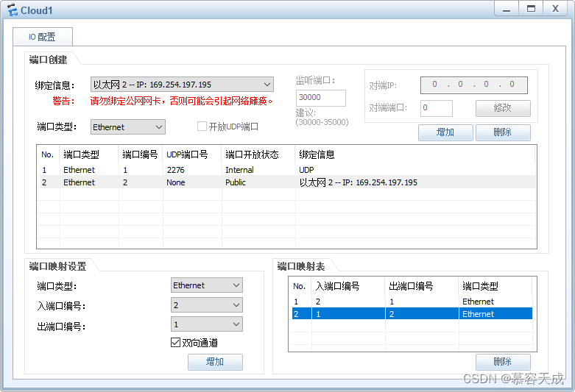Click 增加 button in 端口创建 section

(445, 132)
